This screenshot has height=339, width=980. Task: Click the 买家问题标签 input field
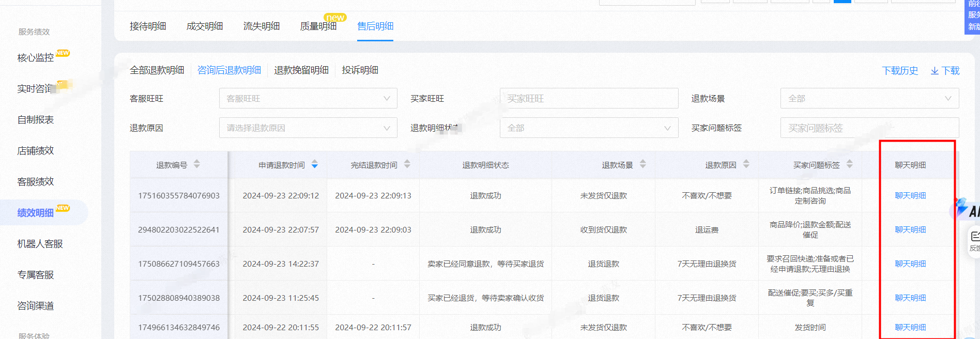click(869, 128)
